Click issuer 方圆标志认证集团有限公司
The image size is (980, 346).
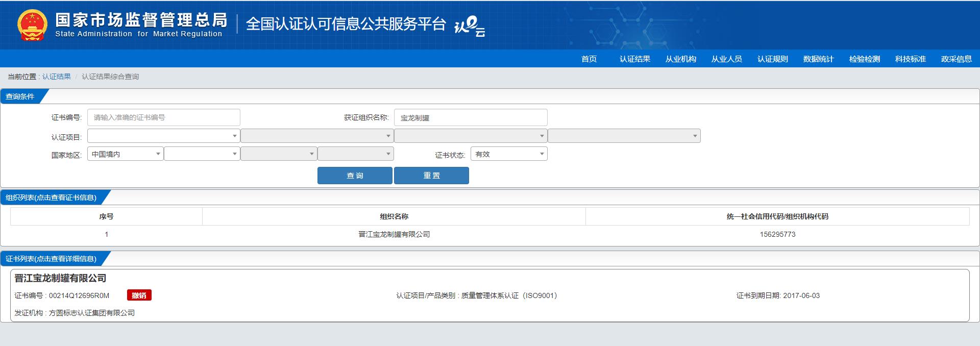point(92,313)
